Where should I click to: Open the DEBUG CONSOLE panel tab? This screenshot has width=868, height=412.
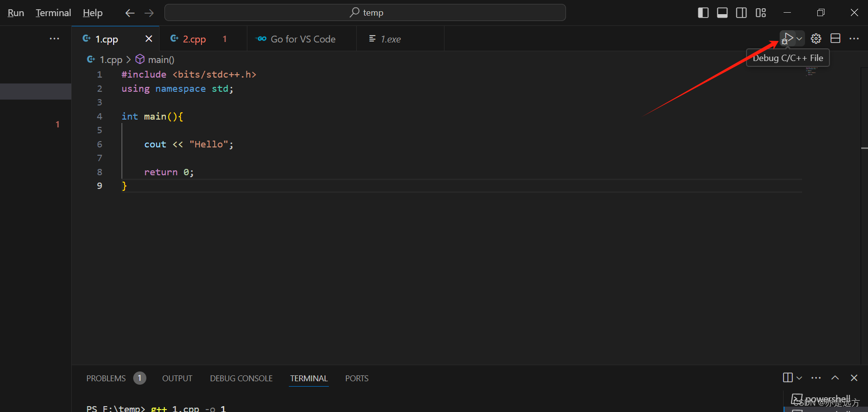[x=241, y=378]
